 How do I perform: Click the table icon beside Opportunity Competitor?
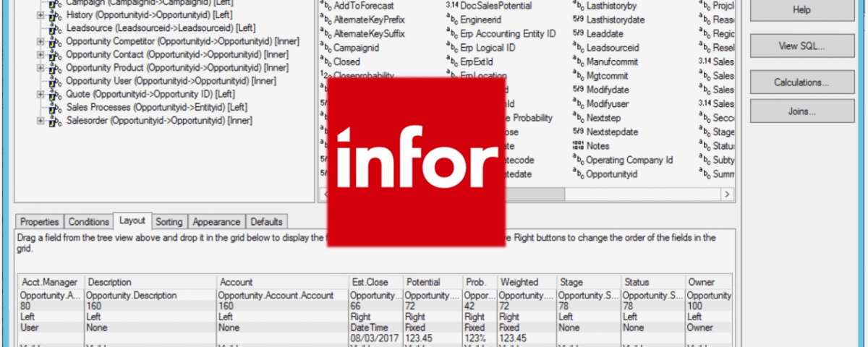(56, 41)
